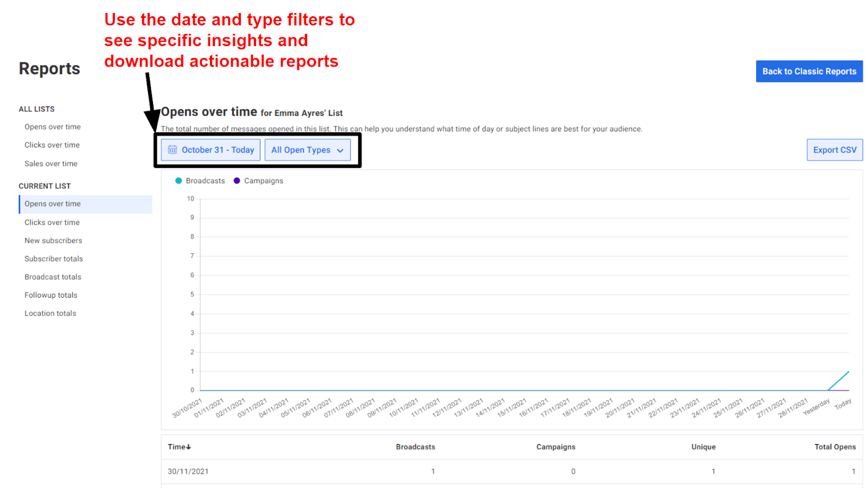
Task: Click the teal Broadcasts legend dot
Action: (178, 181)
